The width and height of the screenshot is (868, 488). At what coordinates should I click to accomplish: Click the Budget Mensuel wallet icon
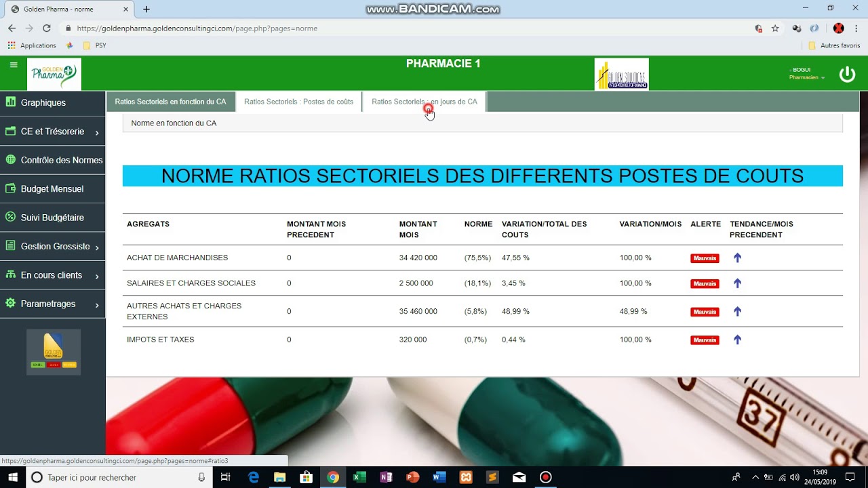(10, 188)
